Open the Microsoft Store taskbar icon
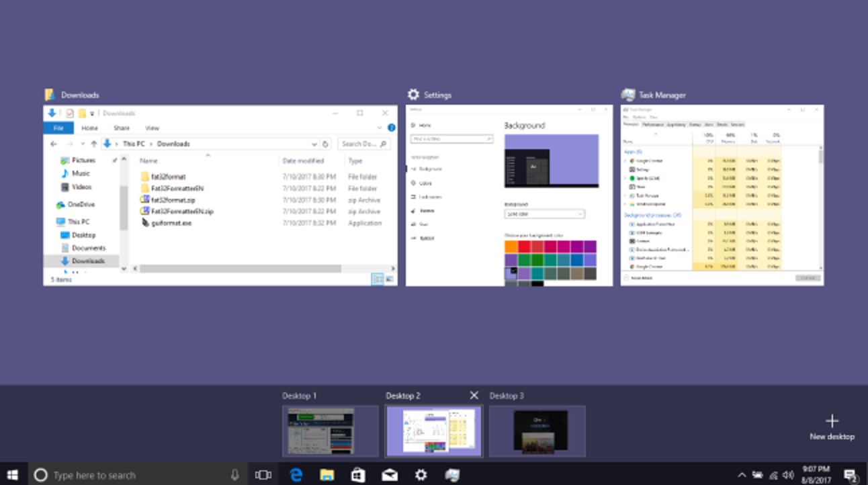868x485 pixels. click(358, 475)
